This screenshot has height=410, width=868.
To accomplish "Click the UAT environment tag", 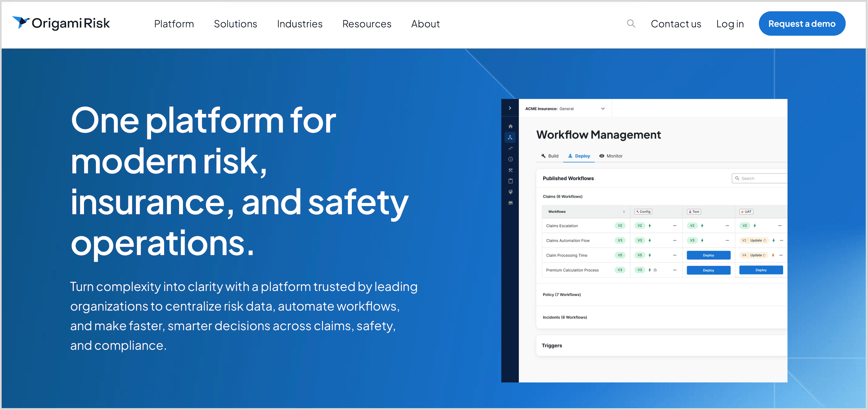I will (x=746, y=212).
